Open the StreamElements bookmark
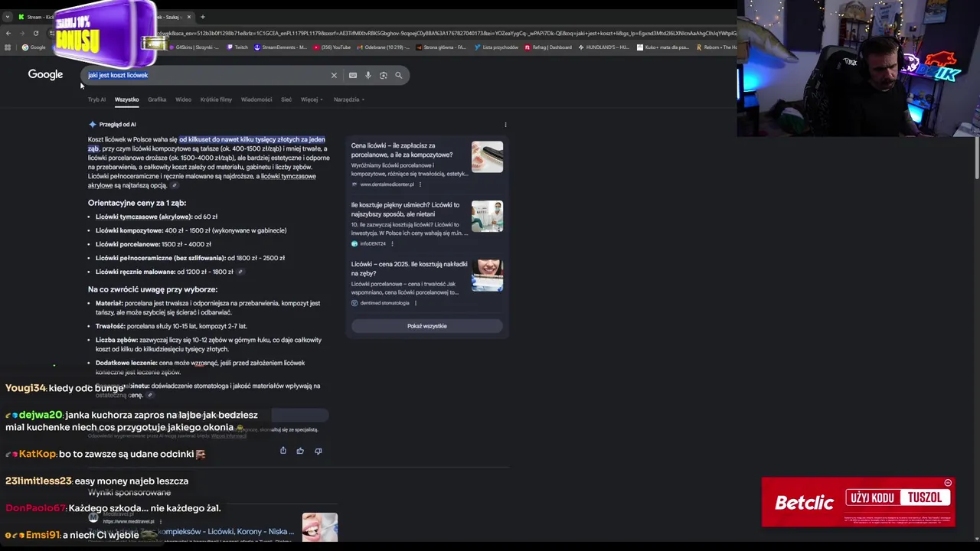Image resolution: width=980 pixels, height=551 pixels. (280, 47)
